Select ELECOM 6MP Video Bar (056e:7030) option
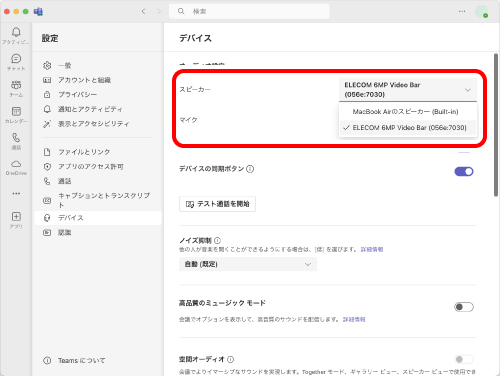Screen dimensions: 500x376 tap(408, 128)
